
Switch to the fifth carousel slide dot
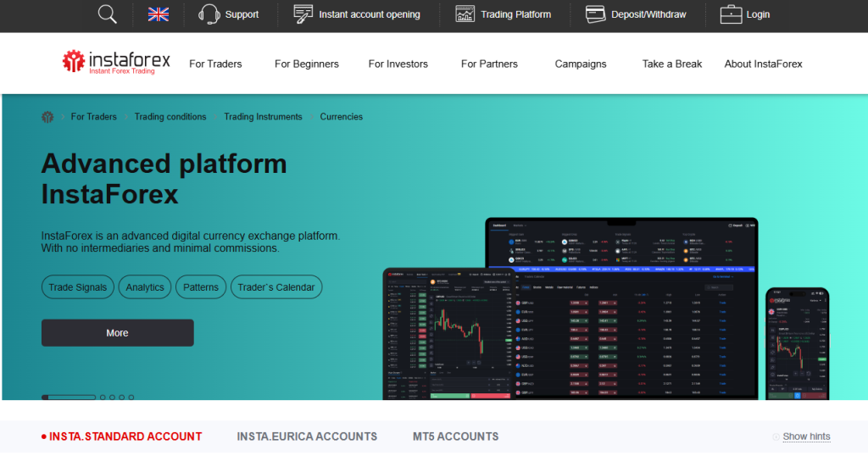point(131,398)
